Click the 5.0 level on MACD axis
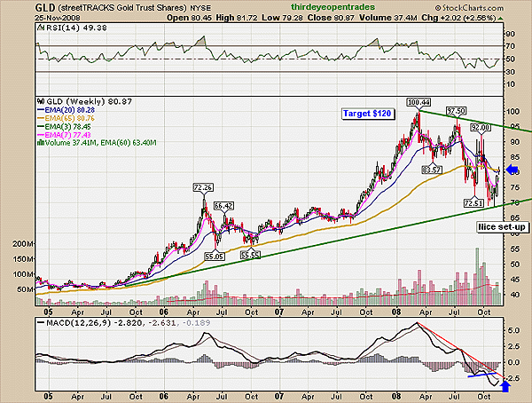The width and height of the screenshot is (532, 403). [x=513, y=330]
